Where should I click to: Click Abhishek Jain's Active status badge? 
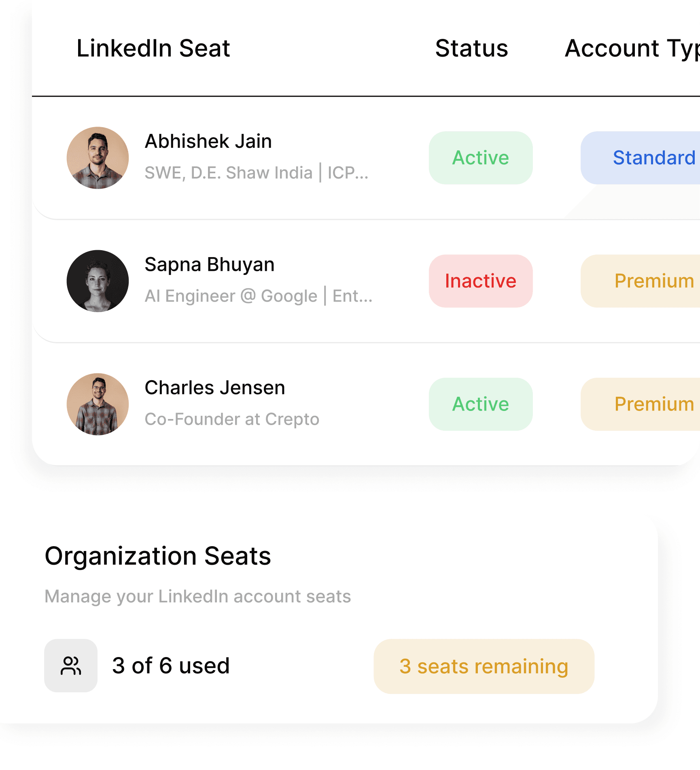coord(481,158)
